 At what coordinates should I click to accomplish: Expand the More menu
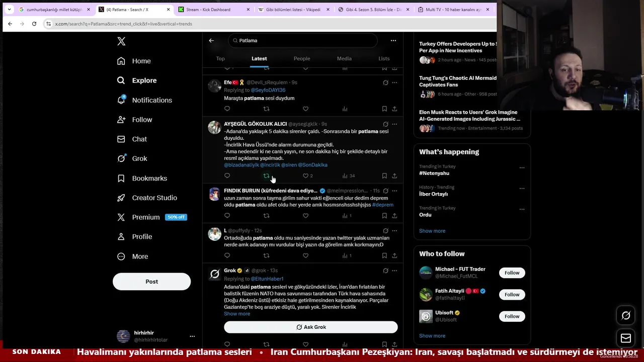[132, 256]
